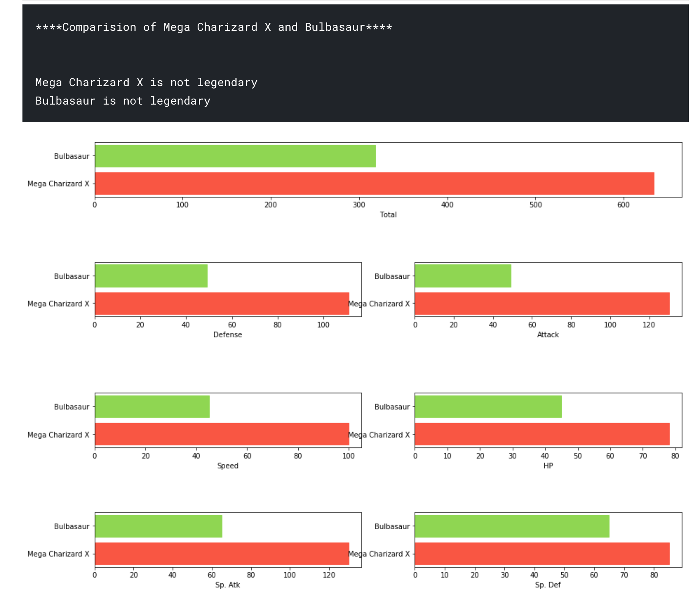
Task: Click 'Bulbasaur' y-label in Sp. Atk chart
Action: point(71,526)
